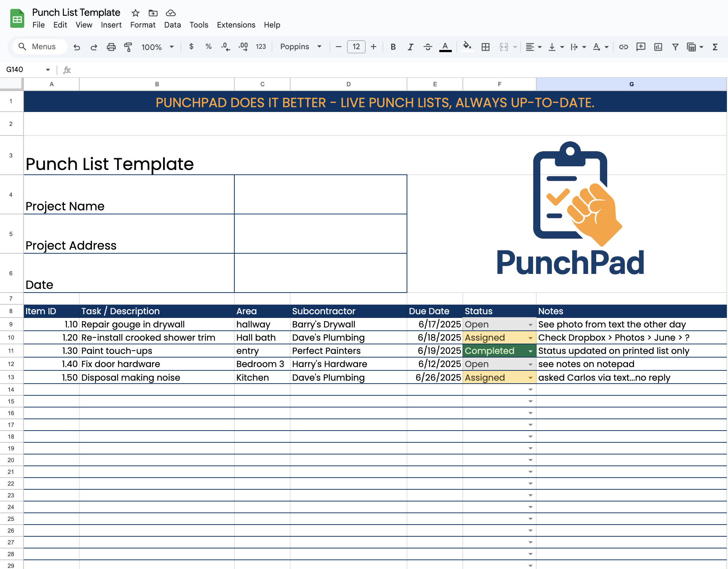Select the paint format roller
Viewport: 728px width, 569px height.
(128, 47)
